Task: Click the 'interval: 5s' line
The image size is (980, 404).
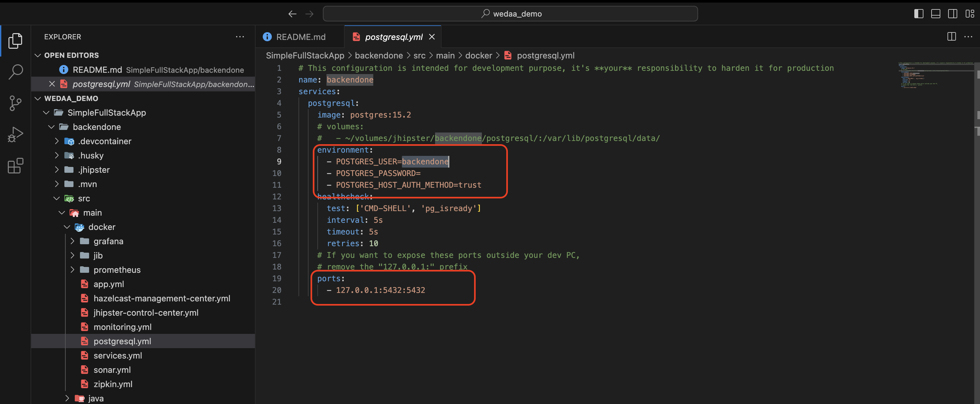Action: coord(354,220)
